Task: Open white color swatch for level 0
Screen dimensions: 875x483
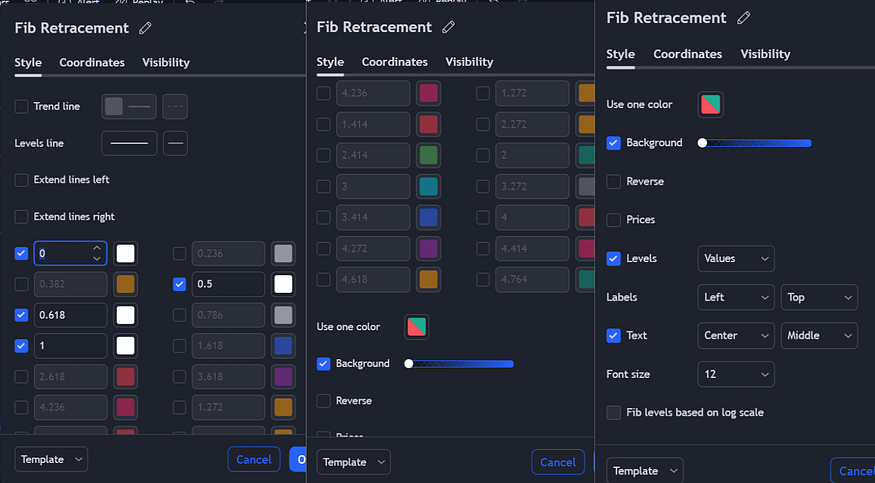Action: click(126, 253)
